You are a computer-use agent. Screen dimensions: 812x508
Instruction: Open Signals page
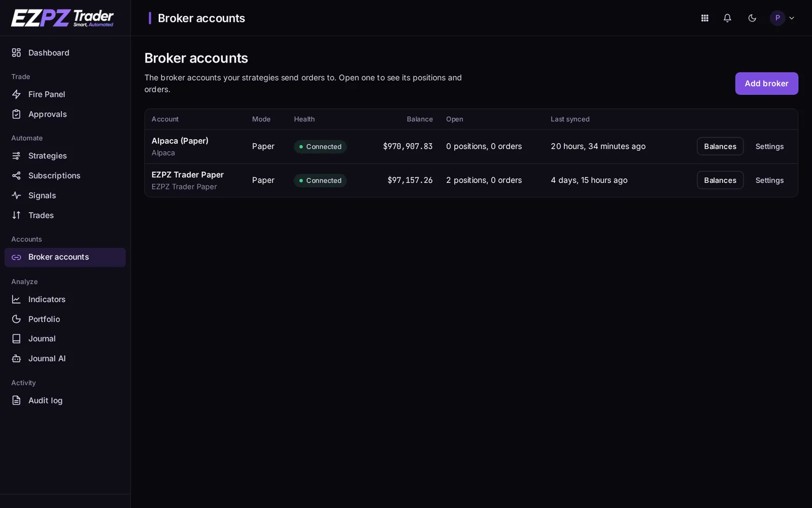pos(65,196)
